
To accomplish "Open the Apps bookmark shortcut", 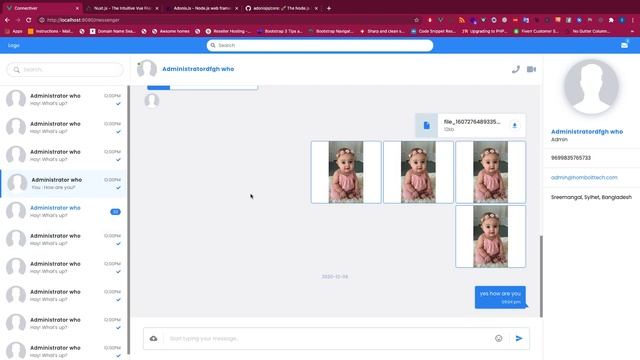I will [13, 31].
